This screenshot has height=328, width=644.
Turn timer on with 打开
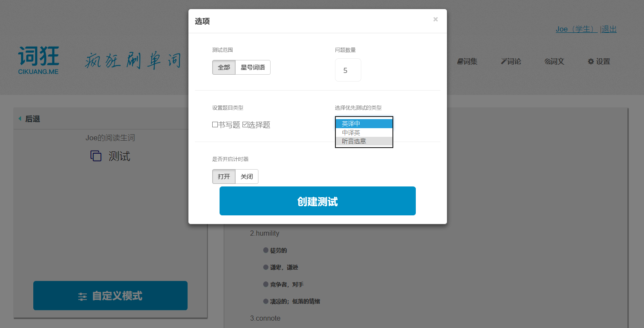(x=224, y=177)
